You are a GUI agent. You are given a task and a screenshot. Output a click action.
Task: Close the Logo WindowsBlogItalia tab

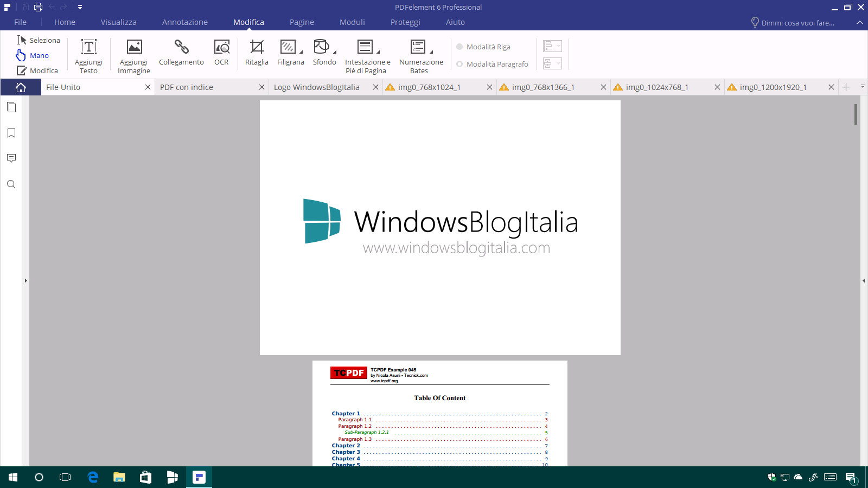[x=375, y=87]
